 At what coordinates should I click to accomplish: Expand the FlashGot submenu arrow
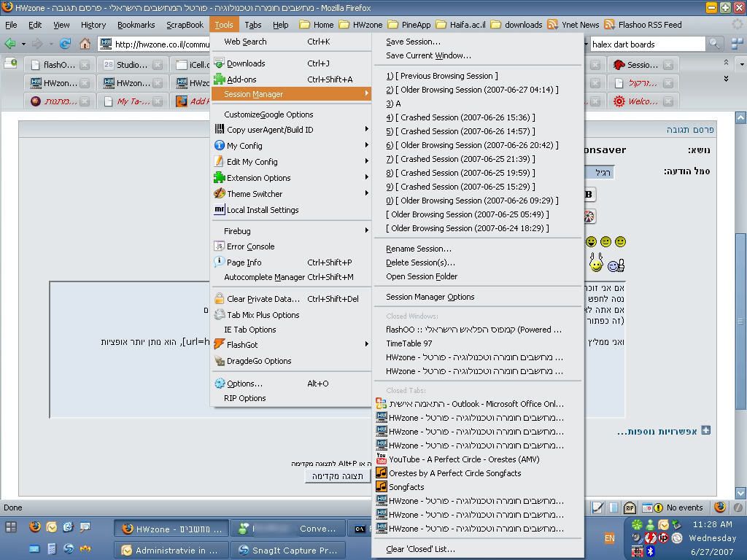point(366,344)
